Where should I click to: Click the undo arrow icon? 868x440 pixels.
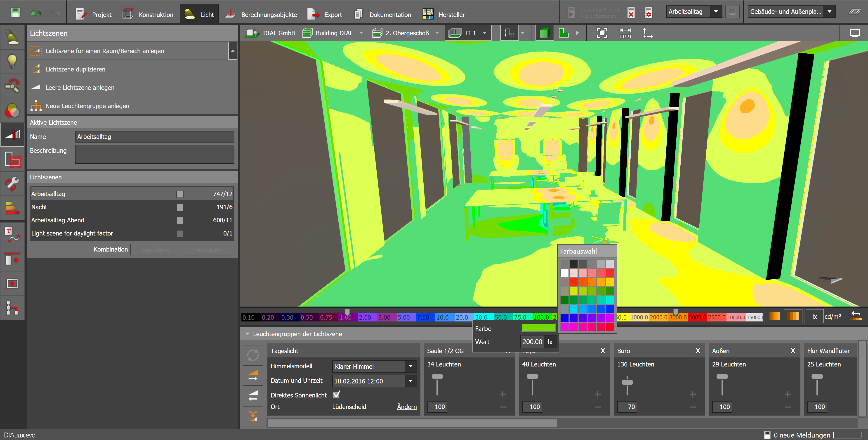point(36,13)
